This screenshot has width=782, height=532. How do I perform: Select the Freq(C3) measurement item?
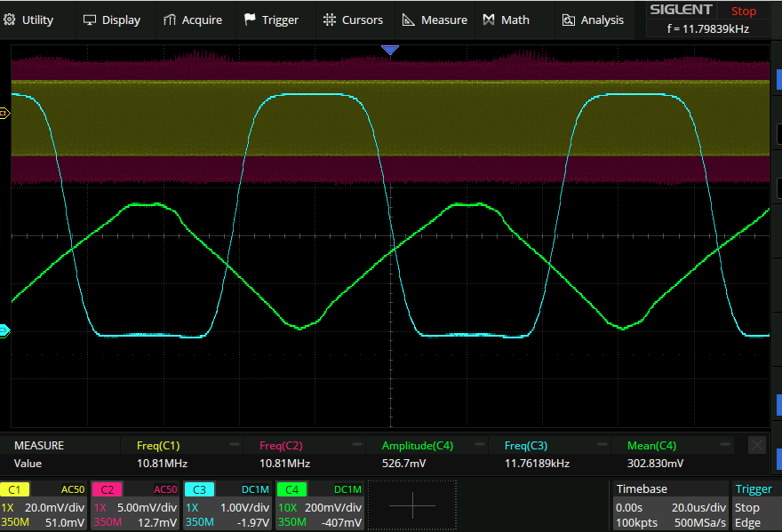529,445
